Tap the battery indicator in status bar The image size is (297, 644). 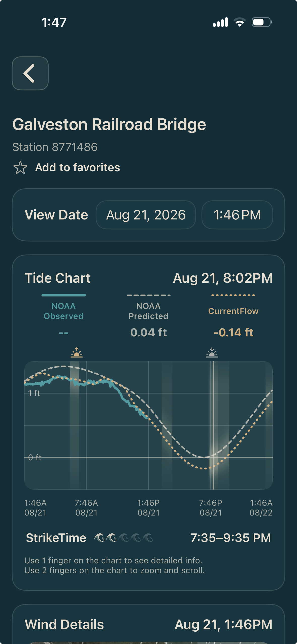pyautogui.click(x=262, y=22)
